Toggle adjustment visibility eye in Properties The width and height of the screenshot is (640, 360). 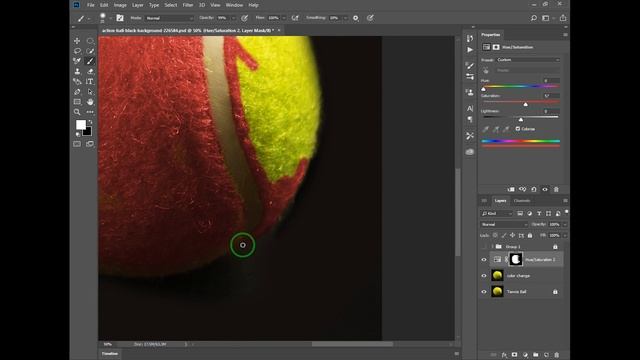[545, 189]
